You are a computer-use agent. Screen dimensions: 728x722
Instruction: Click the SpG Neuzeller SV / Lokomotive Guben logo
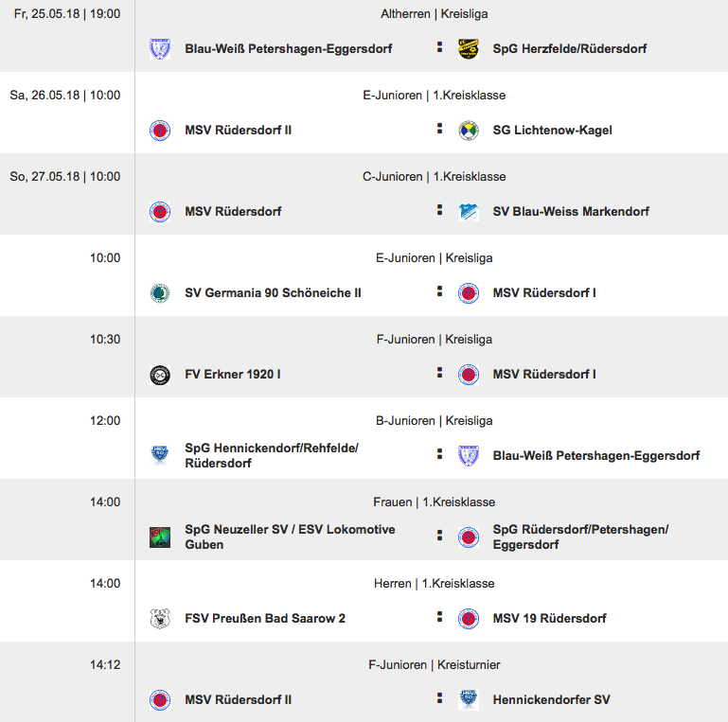160,537
